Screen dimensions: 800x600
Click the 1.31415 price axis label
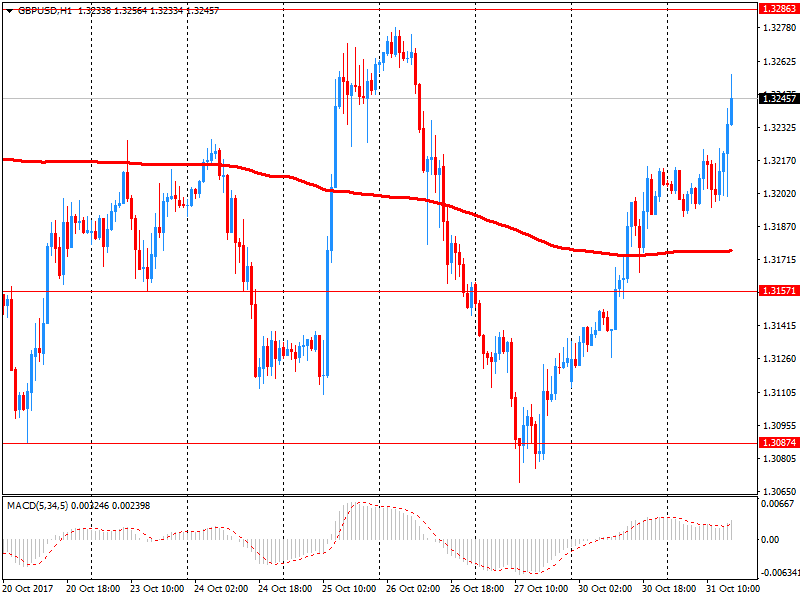[x=779, y=326]
